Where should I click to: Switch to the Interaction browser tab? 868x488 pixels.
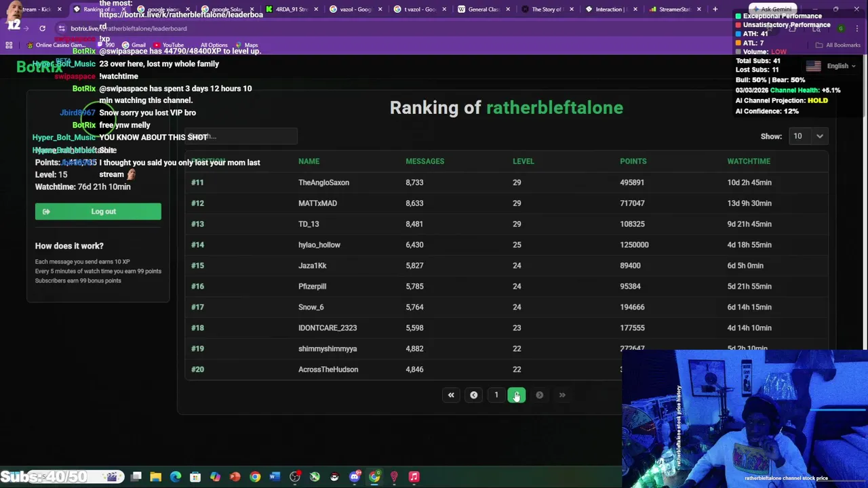(610, 9)
